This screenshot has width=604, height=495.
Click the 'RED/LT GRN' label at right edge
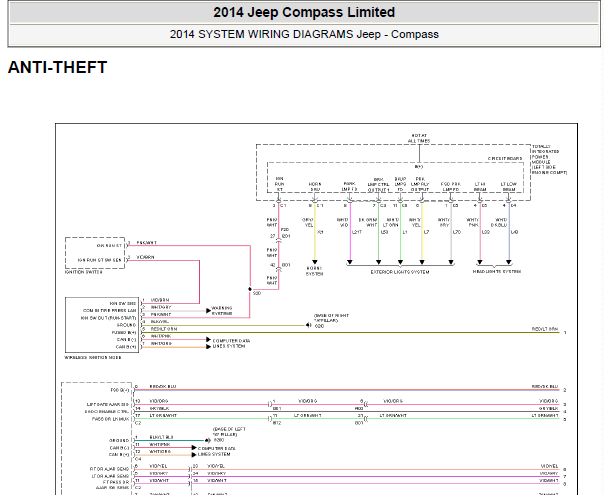click(x=545, y=329)
